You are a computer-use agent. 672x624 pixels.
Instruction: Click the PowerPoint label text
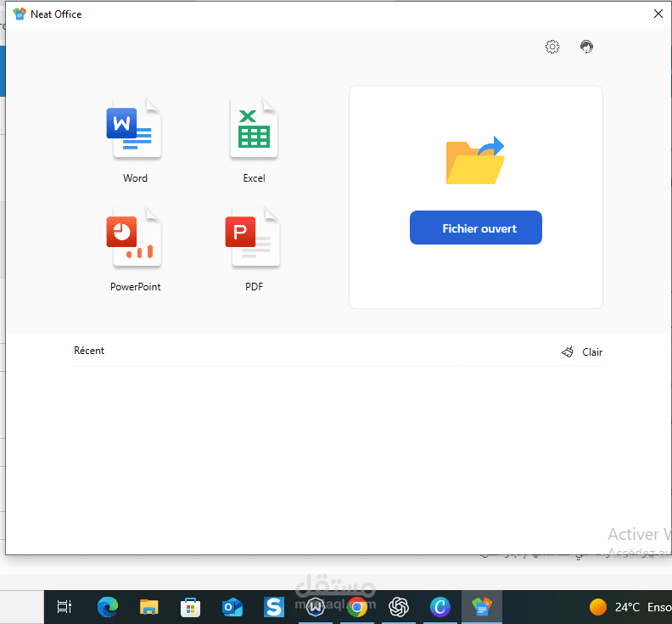click(x=136, y=286)
